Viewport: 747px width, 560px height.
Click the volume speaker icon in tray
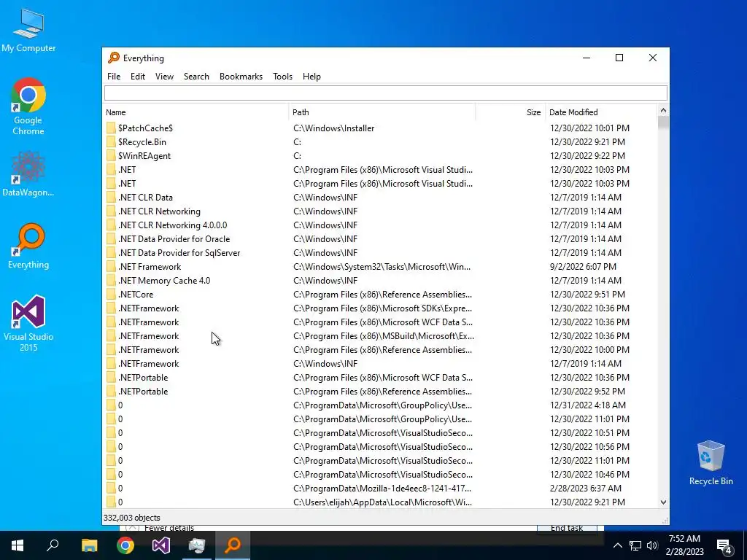pos(652,545)
